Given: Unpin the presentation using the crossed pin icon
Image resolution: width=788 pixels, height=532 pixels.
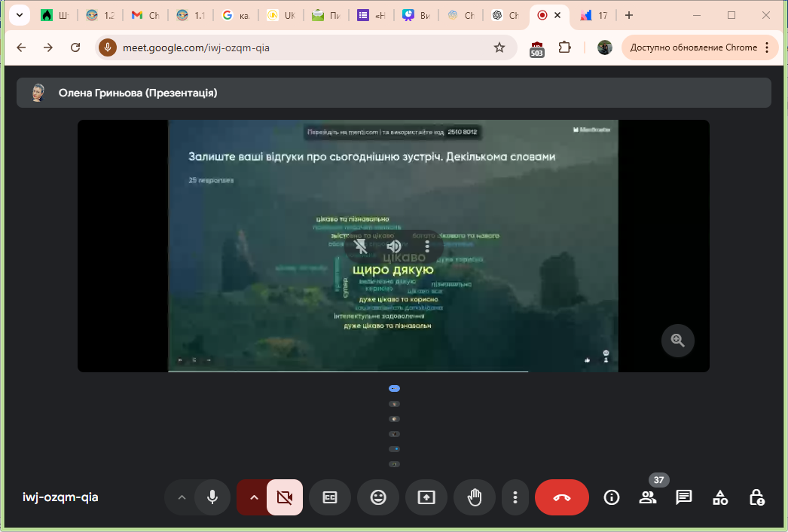Looking at the screenshot, I should (361, 246).
